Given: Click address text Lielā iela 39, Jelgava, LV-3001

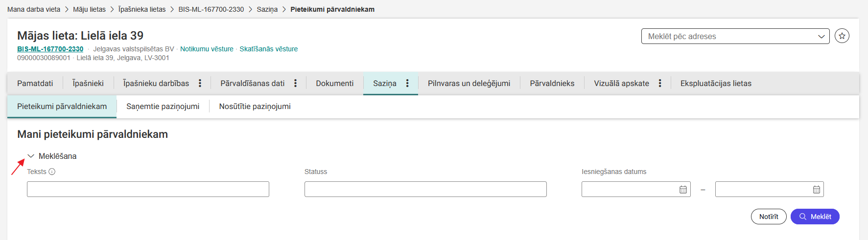Looking at the screenshot, I should click(123, 58).
